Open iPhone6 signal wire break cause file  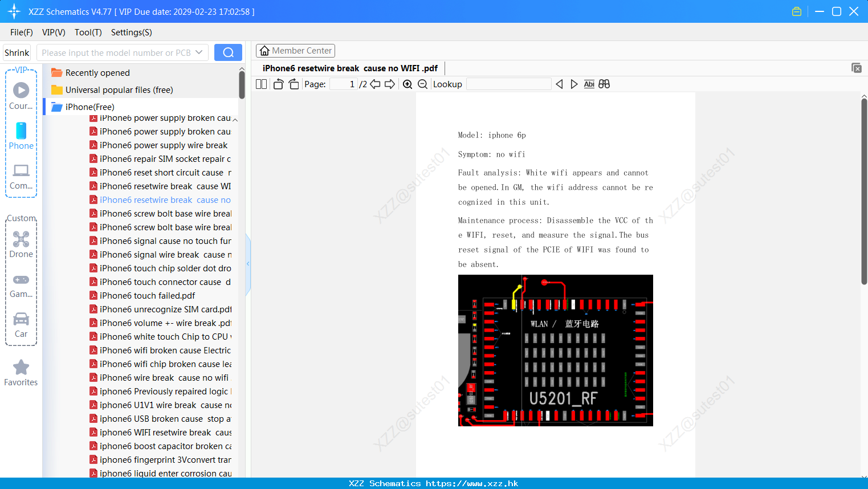[160, 255]
